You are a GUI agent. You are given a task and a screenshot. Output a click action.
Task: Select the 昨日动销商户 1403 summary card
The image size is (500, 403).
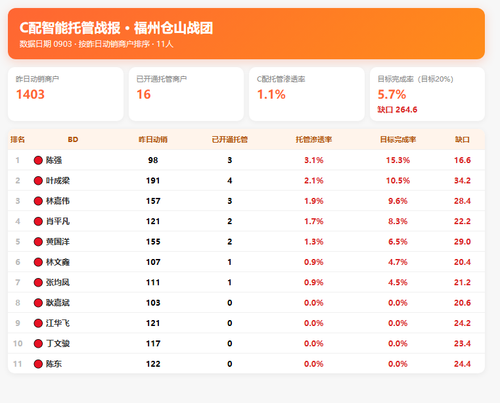point(66,94)
